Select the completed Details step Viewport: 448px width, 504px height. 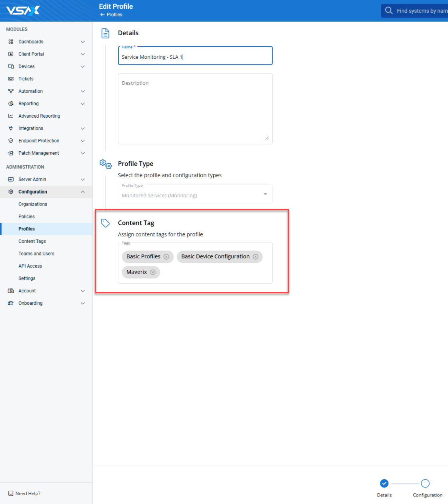pyautogui.click(x=384, y=484)
